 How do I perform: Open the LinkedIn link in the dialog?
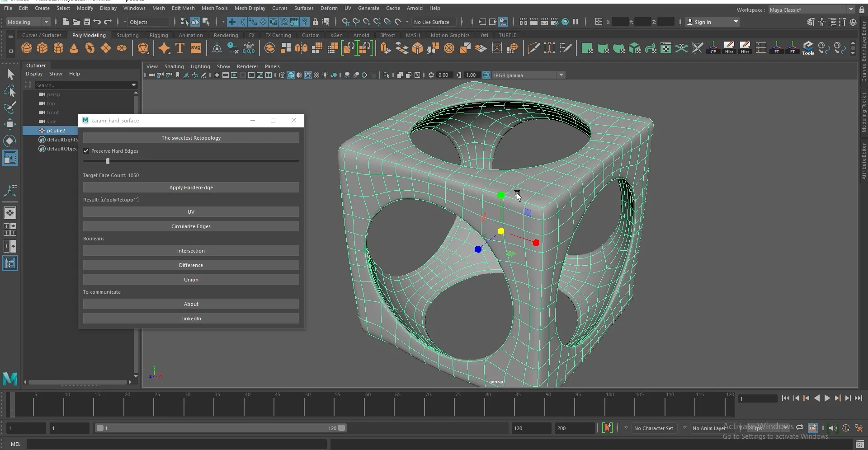pos(191,318)
